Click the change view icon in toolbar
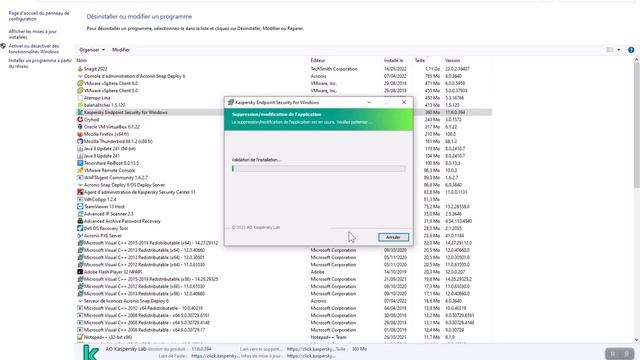Viewport: 640px width, 360px height. click(x=610, y=50)
